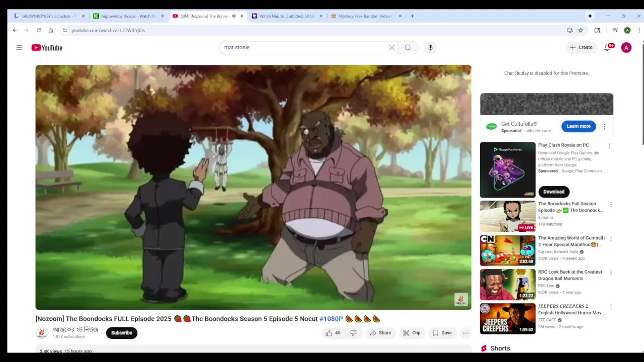Clear the 'mat stonie' search text
The width and height of the screenshot is (644, 362).
pyautogui.click(x=392, y=47)
